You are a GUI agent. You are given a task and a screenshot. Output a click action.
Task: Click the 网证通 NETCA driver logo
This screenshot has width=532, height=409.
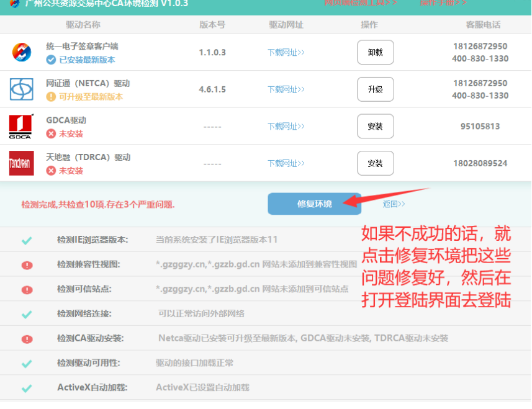click(x=22, y=89)
